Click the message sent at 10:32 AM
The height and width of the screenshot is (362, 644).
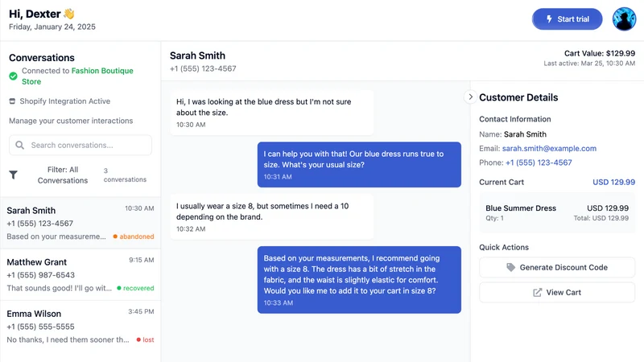tap(271, 216)
